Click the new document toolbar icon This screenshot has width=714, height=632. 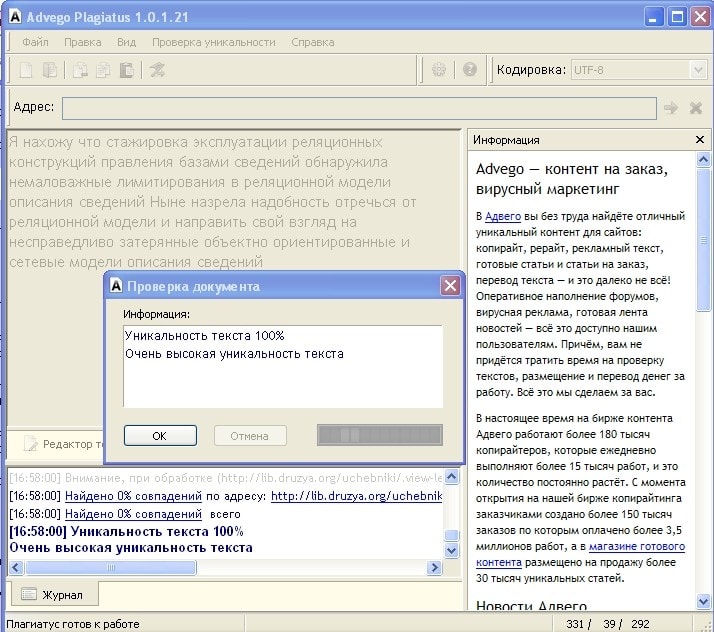(26, 70)
